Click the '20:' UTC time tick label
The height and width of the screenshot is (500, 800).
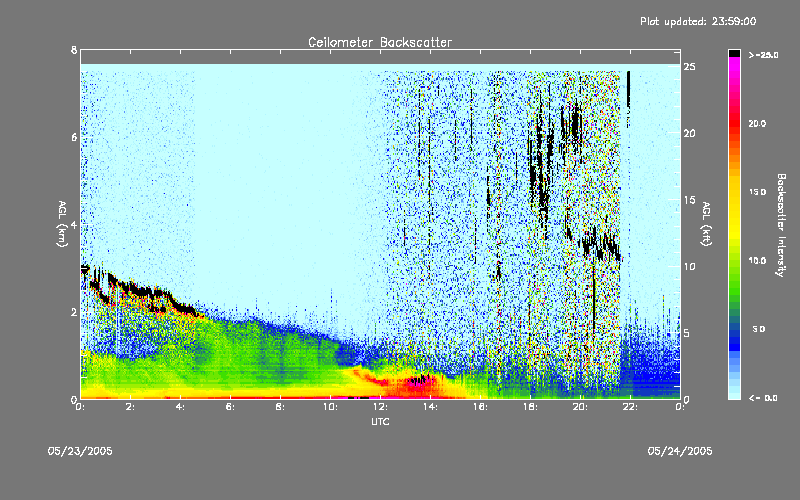click(580, 407)
